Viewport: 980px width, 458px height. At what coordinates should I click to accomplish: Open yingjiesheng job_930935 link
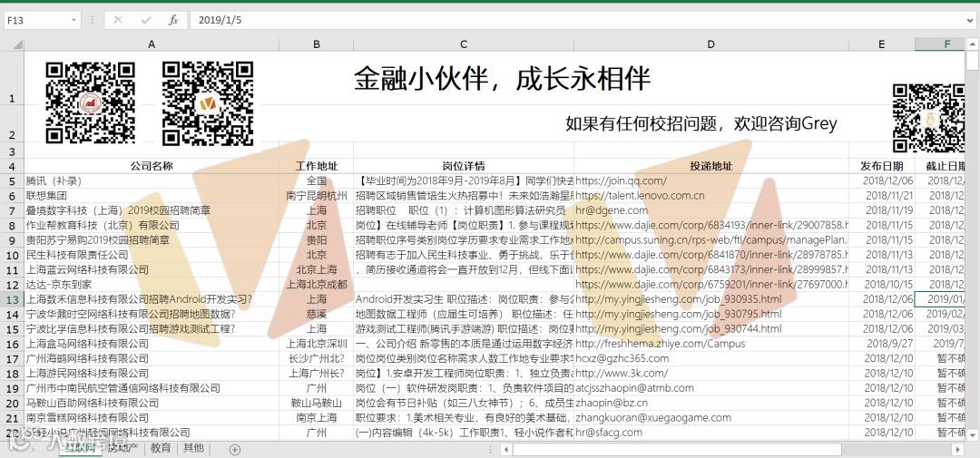(x=679, y=299)
